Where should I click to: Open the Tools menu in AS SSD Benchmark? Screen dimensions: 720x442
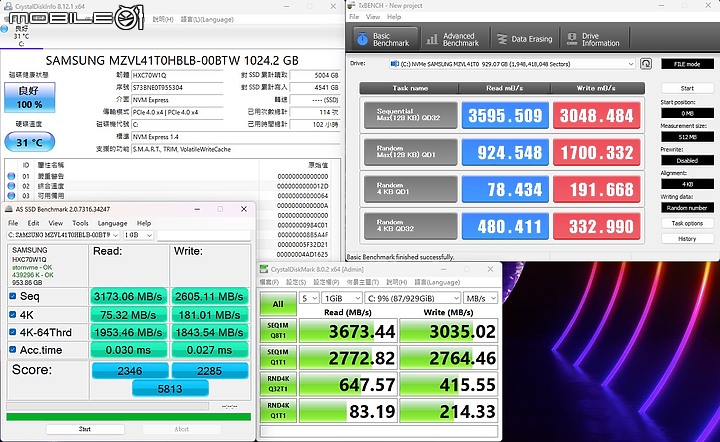[80, 223]
